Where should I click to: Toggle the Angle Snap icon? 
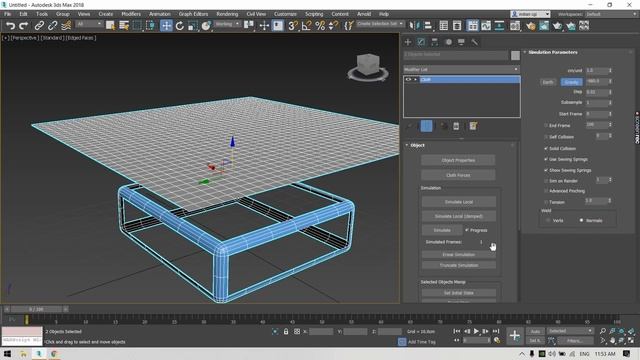tap(306, 26)
